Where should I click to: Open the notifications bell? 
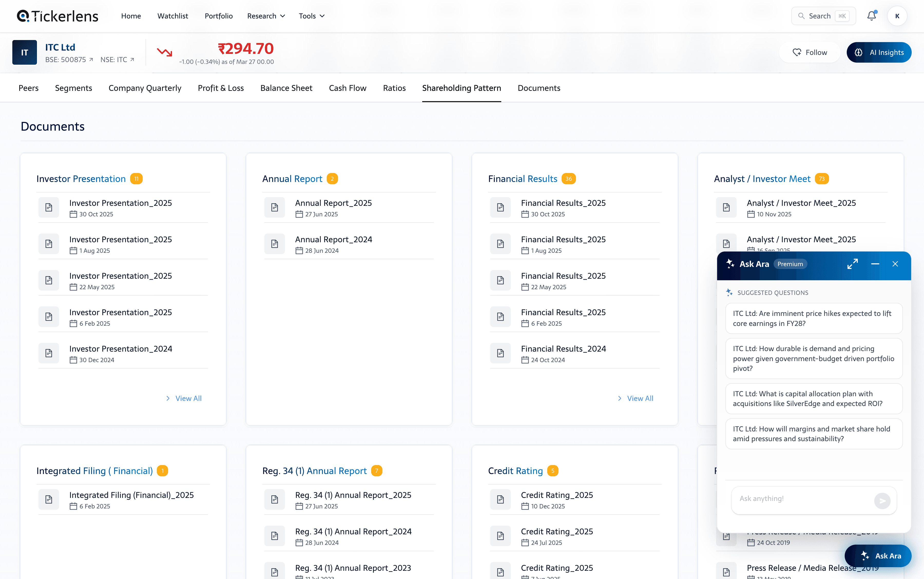872,16
